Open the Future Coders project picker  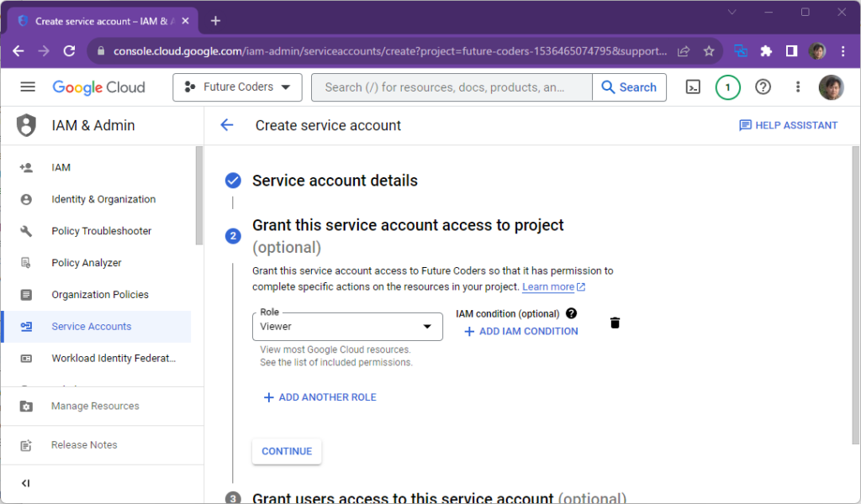[237, 87]
